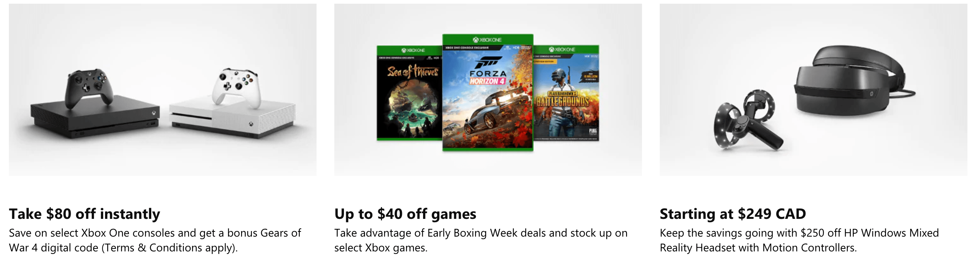Click the Xbox One logo on Sea of Thieves cover

413,50
